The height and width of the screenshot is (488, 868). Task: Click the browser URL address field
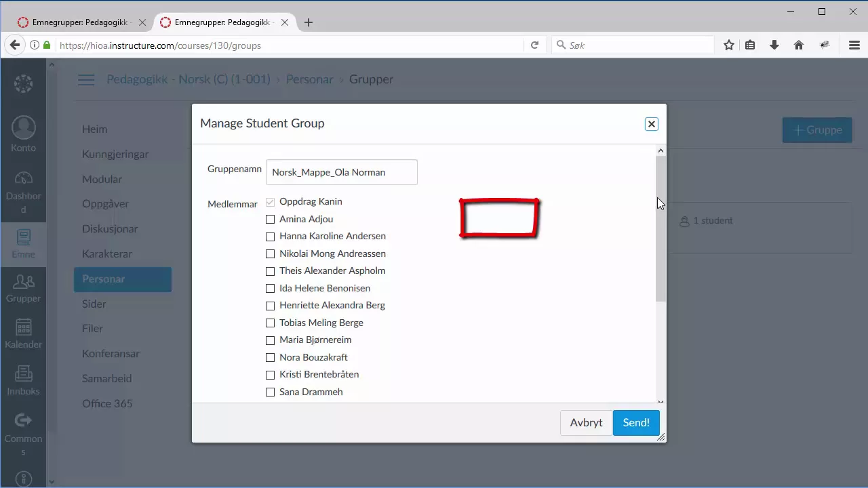coord(290,45)
